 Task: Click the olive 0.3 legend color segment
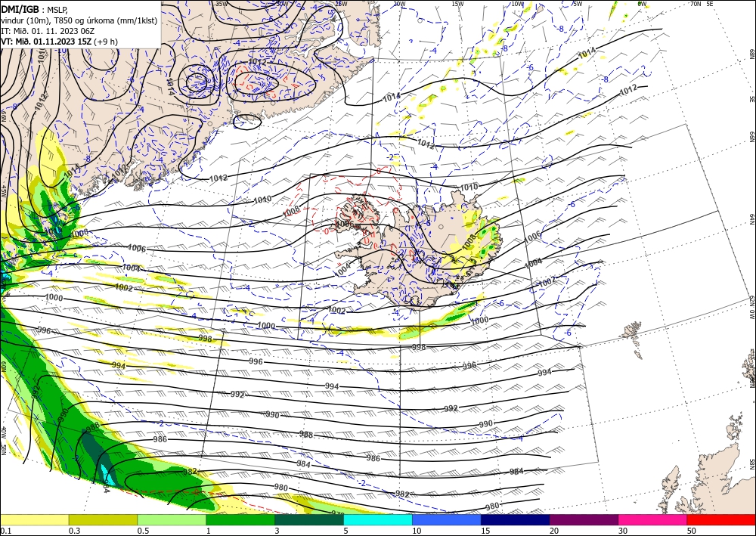pos(103,519)
